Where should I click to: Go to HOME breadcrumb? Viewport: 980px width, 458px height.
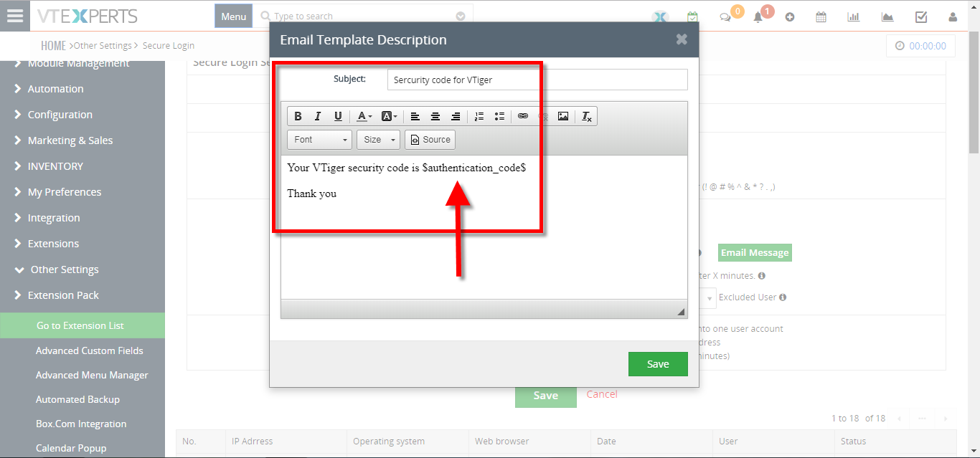(x=53, y=45)
